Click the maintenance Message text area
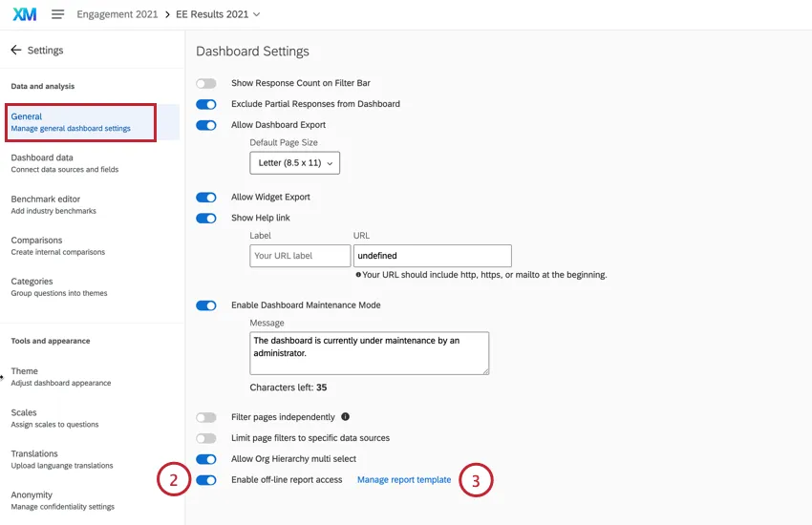Screen dimensions: 812x525 [369, 353]
